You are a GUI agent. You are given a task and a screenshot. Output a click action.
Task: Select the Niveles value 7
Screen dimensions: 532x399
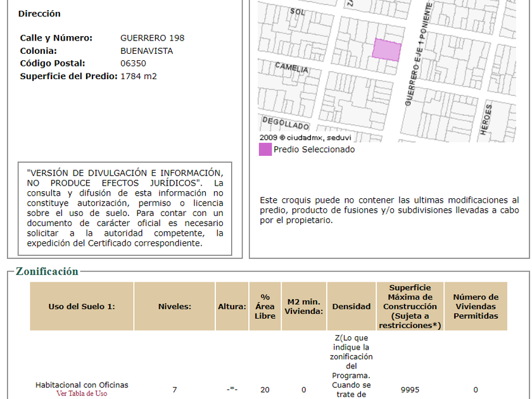click(174, 390)
